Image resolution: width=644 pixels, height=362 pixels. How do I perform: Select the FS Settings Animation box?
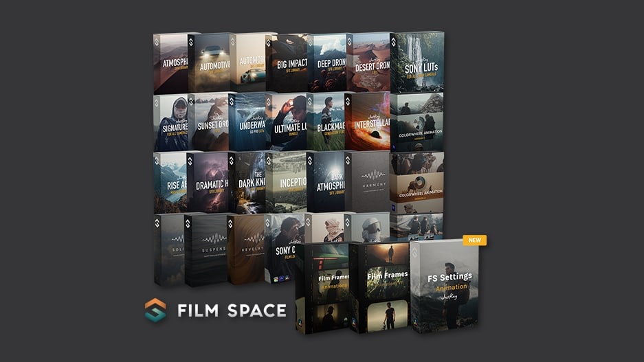(445, 286)
